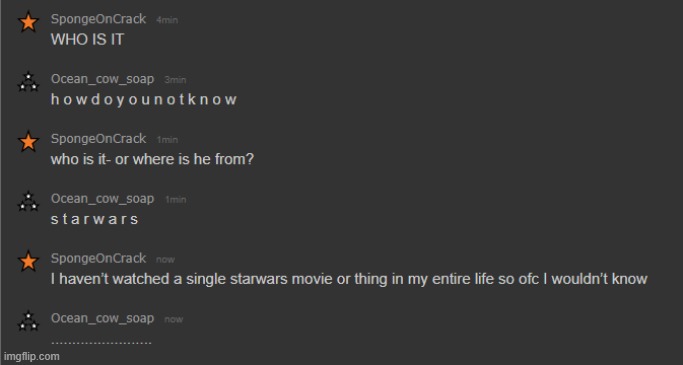Click the imgflip.com watermark
683x365 pixels.
[x=32, y=356]
